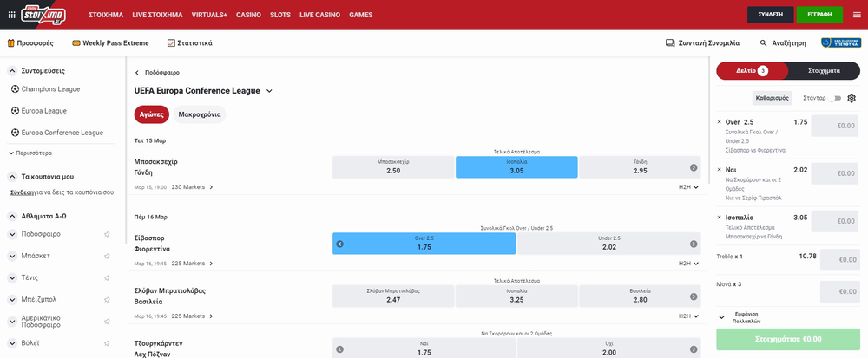Select Under 2.5 at 2.02
Screen dimensions: 868x358
coord(609,243)
